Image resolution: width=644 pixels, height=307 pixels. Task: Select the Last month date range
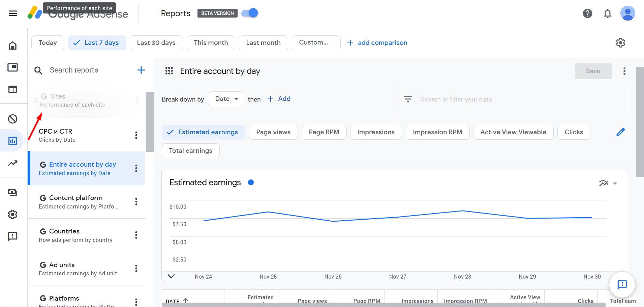click(x=263, y=43)
